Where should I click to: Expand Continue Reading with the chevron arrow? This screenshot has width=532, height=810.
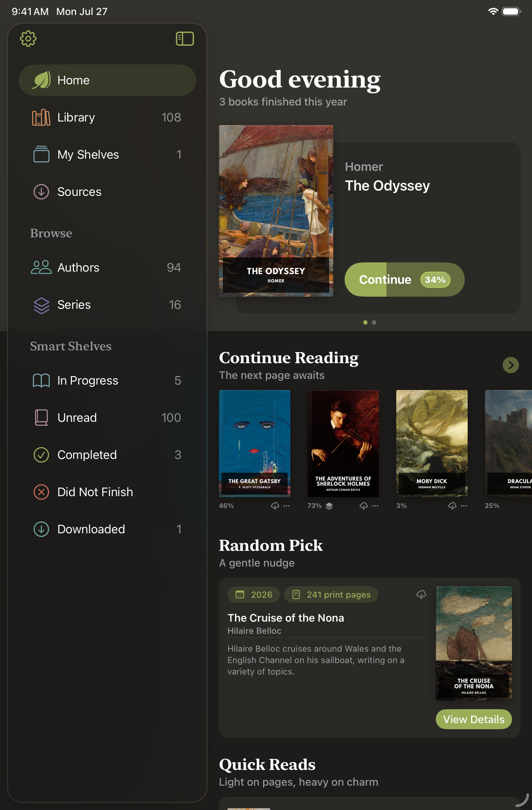511,365
